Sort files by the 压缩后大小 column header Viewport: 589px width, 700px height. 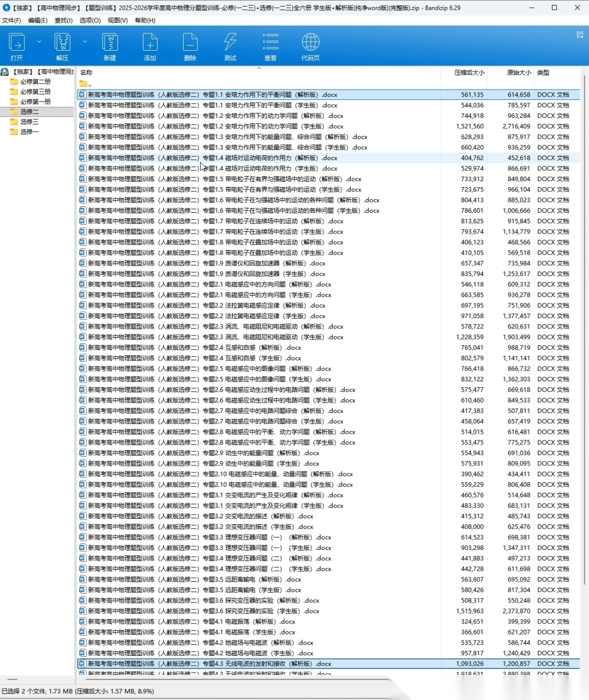(469, 73)
